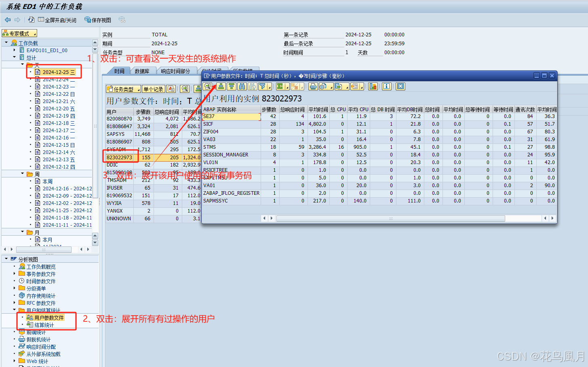
Task: Click the close X icon in popup toolbar
Action: (x=400, y=86)
